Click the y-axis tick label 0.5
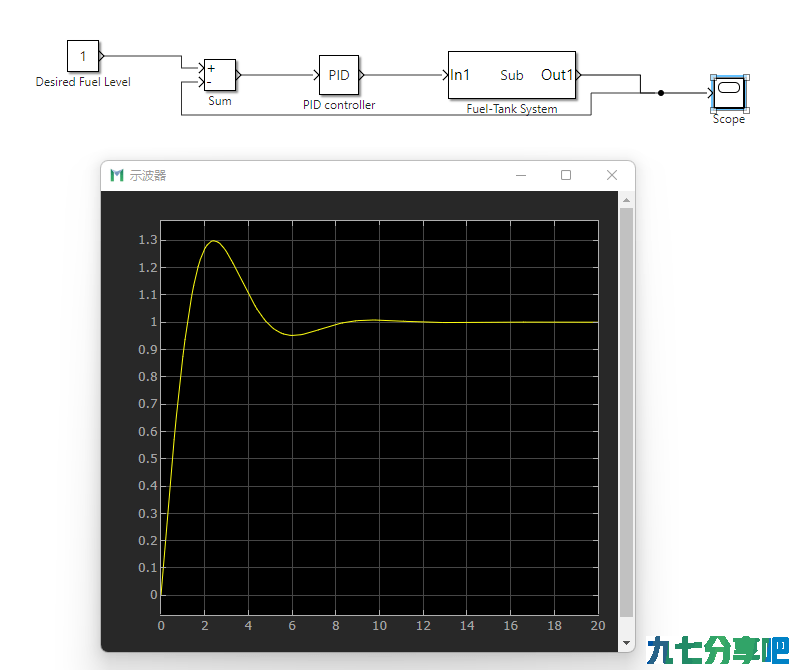 (148, 458)
